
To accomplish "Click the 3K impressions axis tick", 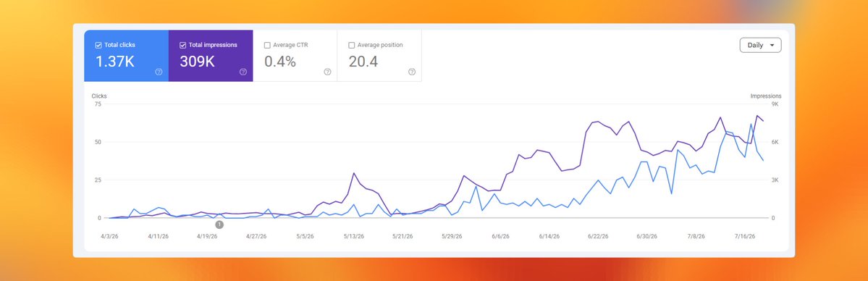I will click(775, 180).
